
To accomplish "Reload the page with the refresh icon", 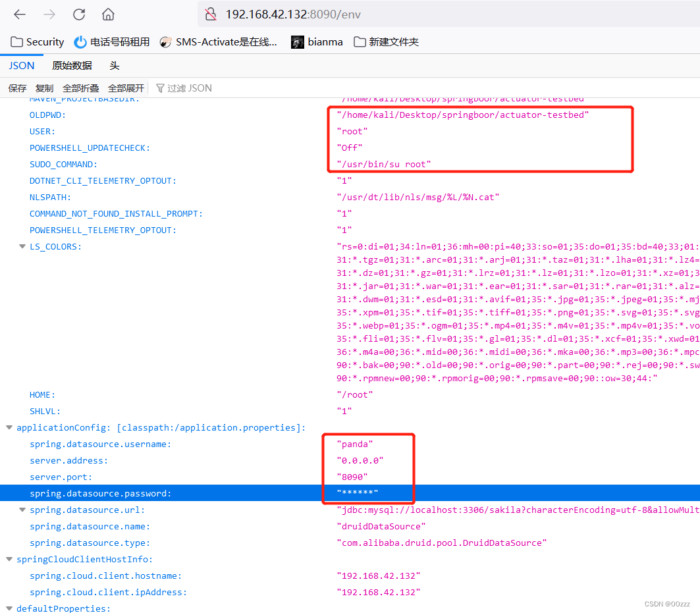I will tap(79, 14).
